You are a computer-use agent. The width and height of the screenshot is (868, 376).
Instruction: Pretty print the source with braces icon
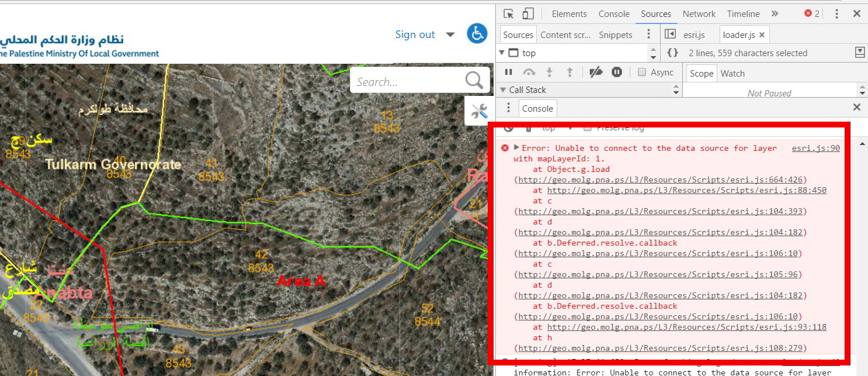(x=672, y=53)
